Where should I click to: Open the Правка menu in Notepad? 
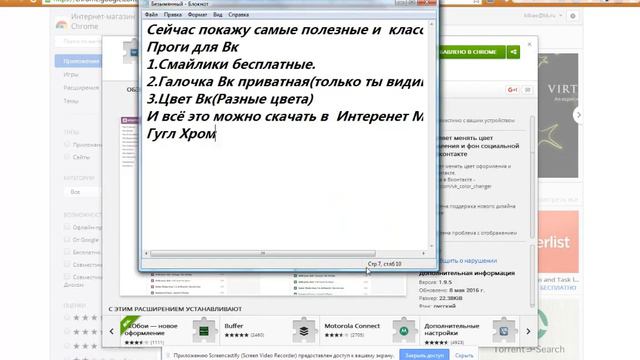[173, 15]
